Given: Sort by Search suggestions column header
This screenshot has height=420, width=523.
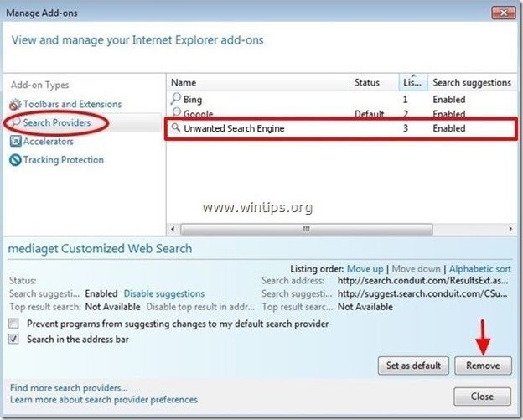Looking at the screenshot, I should point(472,82).
